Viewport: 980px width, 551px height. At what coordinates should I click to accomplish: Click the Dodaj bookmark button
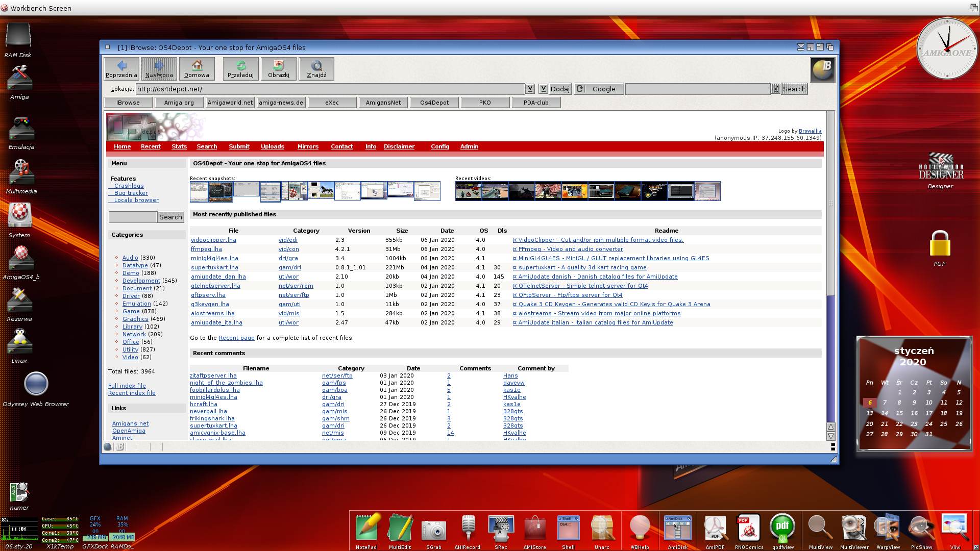pyautogui.click(x=560, y=89)
